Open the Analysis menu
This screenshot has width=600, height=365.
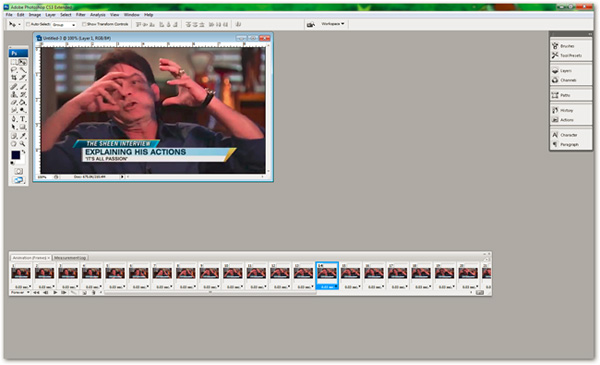click(98, 15)
